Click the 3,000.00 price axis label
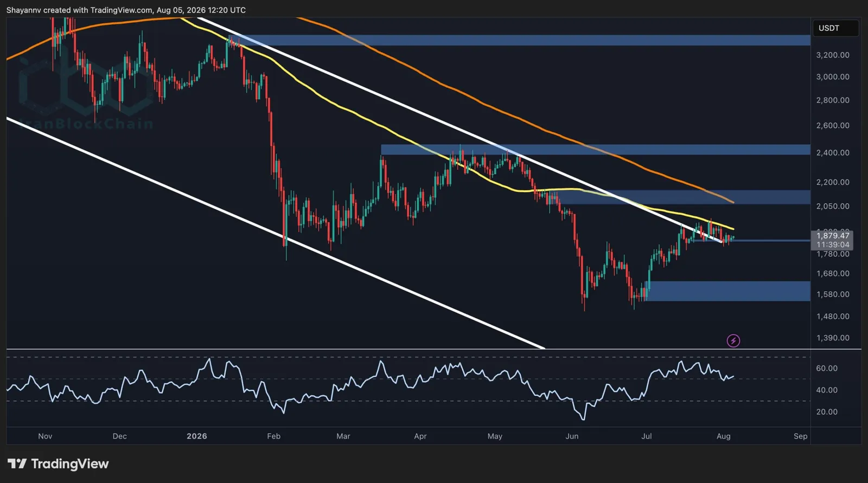This screenshot has width=868, height=483. pyautogui.click(x=833, y=76)
